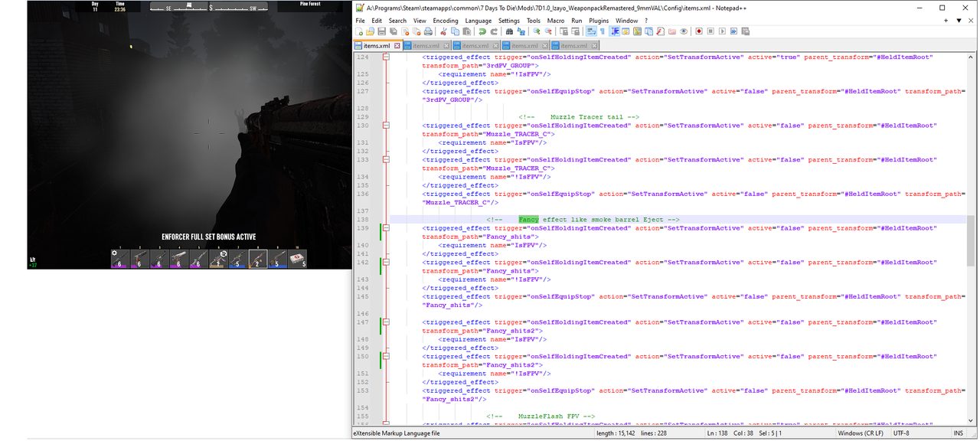Collapse the fold marker at line 142
The height and width of the screenshot is (441, 980).
coord(386,263)
